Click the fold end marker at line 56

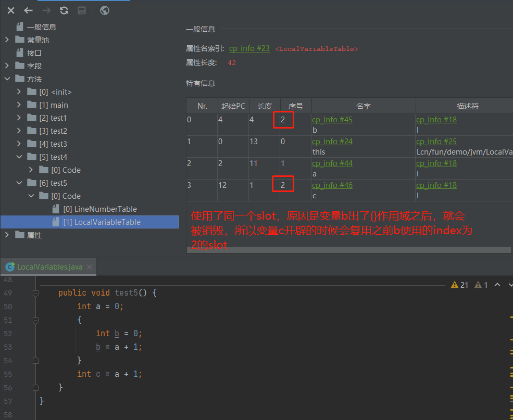pos(35,388)
